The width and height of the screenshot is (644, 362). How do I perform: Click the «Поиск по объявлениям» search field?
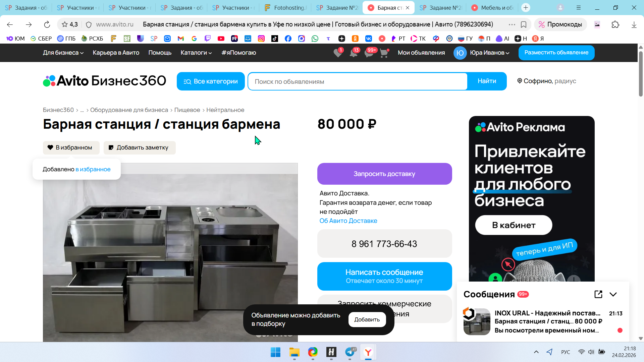click(357, 81)
